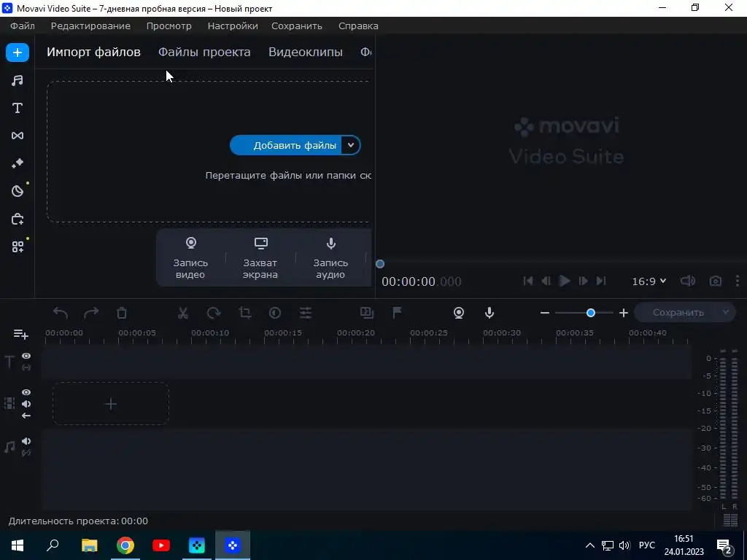
Task: Open the More tools grid icon
Action: [18, 246]
